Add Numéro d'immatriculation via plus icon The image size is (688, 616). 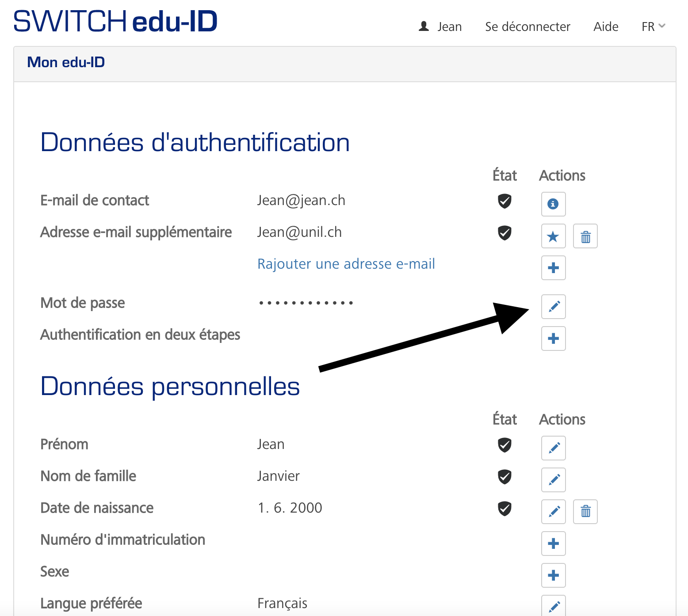pos(553,543)
